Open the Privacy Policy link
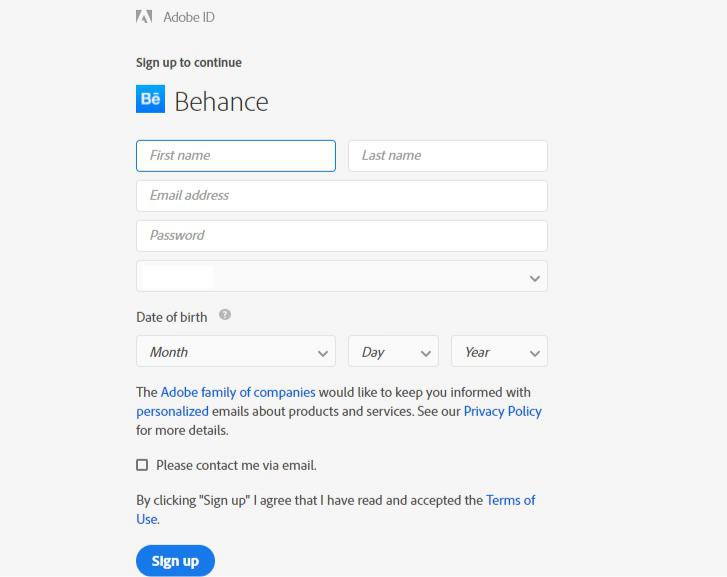 [503, 411]
